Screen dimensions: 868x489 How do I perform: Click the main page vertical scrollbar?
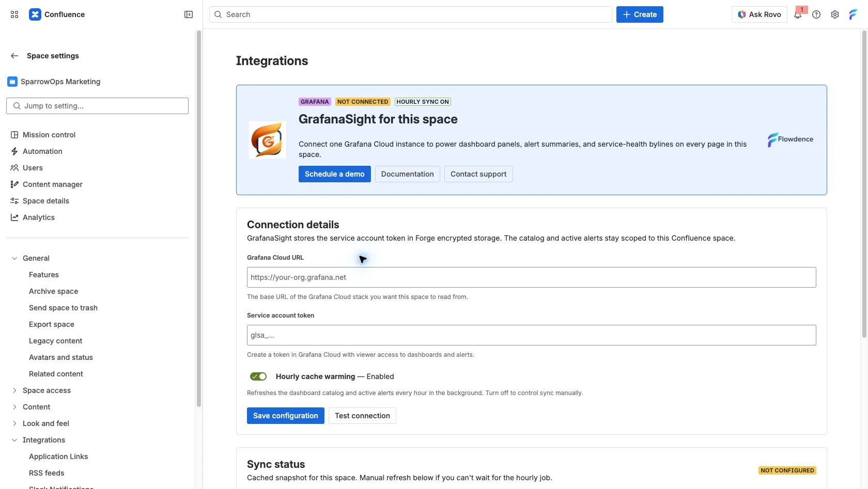click(x=864, y=184)
